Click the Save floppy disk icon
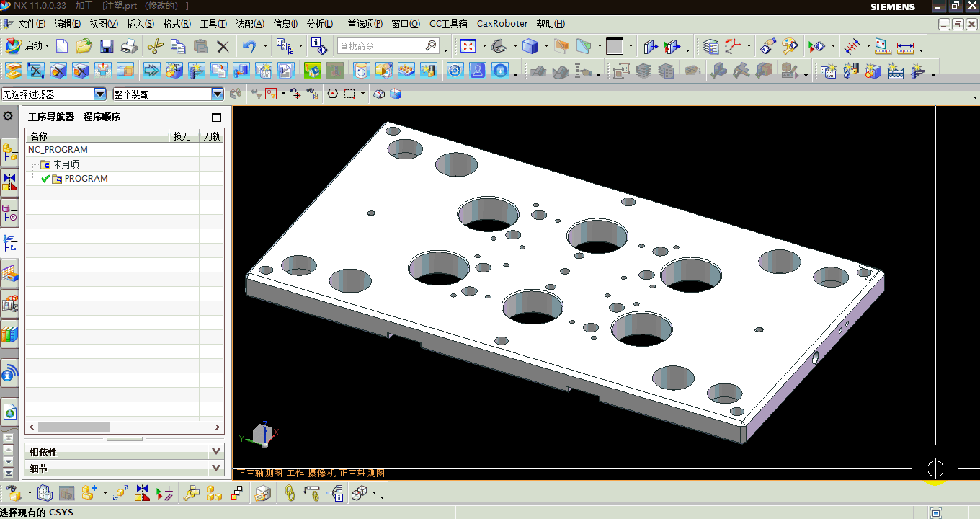Viewport: 980px width, 519px height. [x=107, y=47]
